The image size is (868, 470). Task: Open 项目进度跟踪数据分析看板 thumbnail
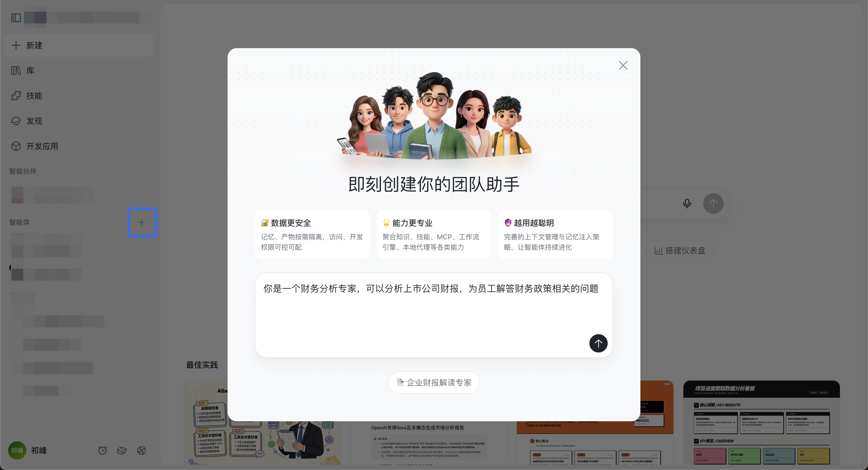[x=761, y=423]
